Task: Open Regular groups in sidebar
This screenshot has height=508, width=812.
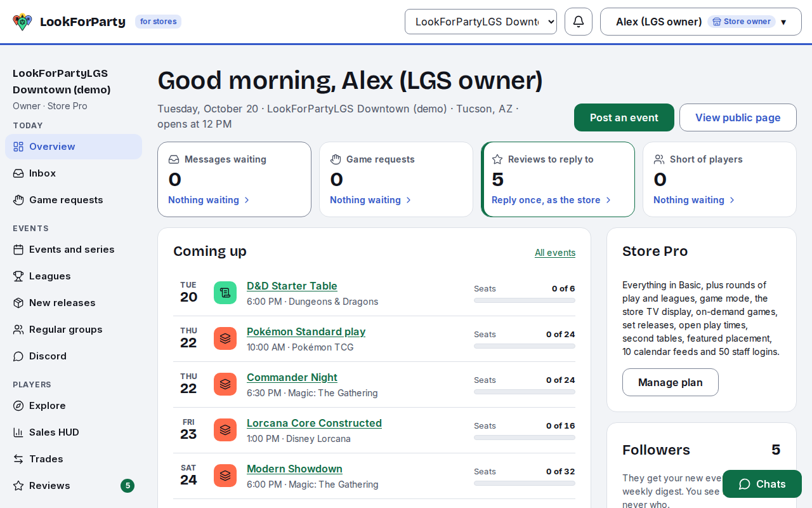Action: [74, 330]
